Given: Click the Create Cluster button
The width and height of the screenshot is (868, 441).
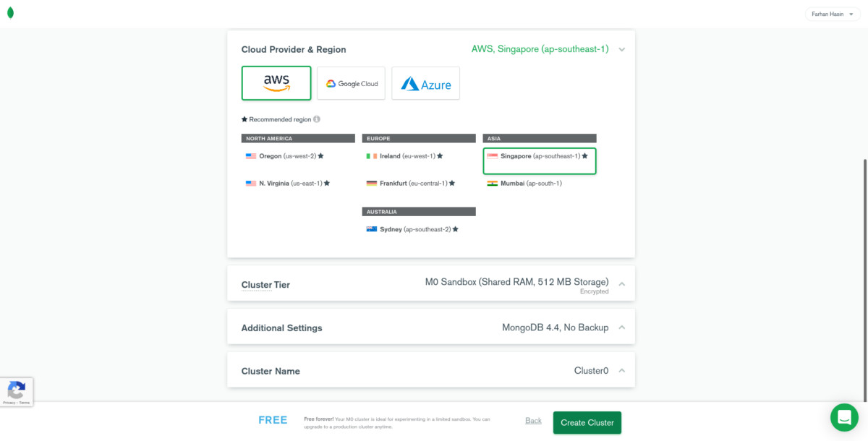Looking at the screenshot, I should pos(587,423).
